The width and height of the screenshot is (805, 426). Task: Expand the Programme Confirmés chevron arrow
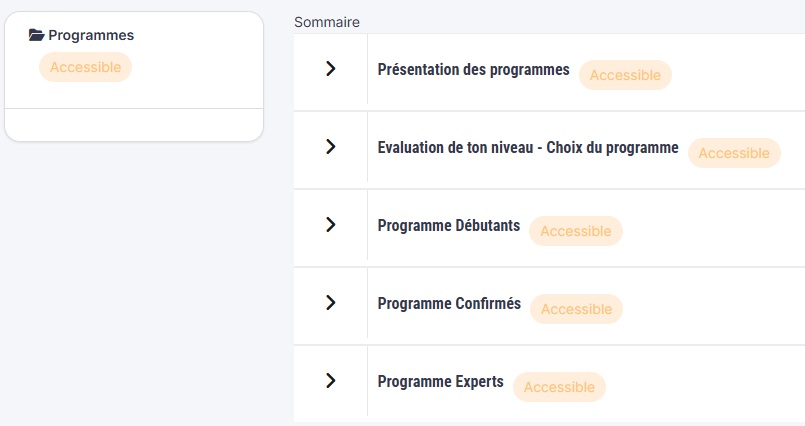[x=331, y=303]
